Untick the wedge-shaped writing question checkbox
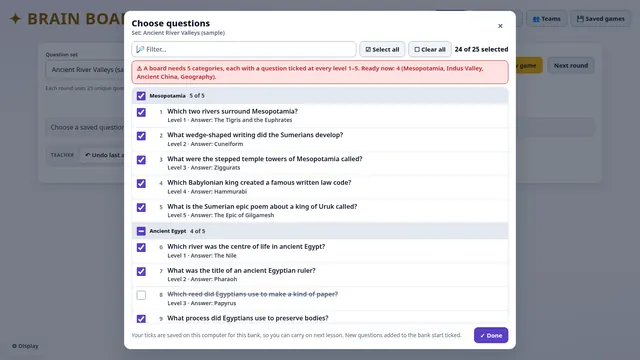 pyautogui.click(x=141, y=136)
